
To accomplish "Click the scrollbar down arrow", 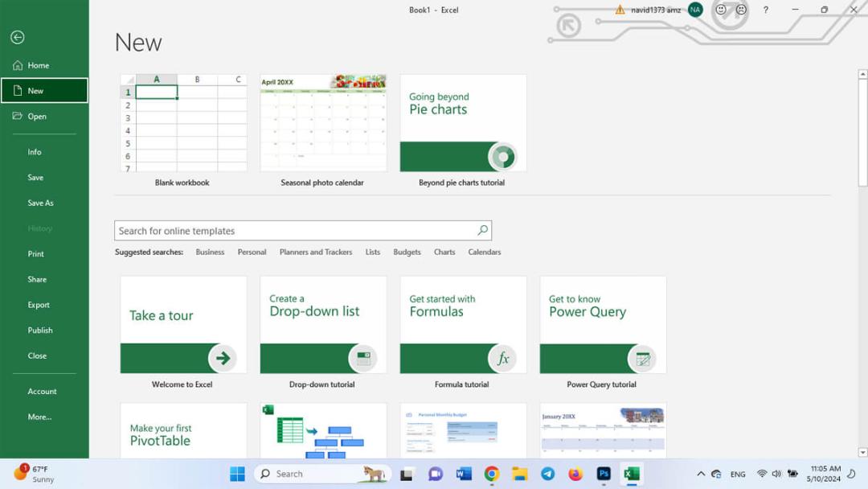I will [862, 453].
